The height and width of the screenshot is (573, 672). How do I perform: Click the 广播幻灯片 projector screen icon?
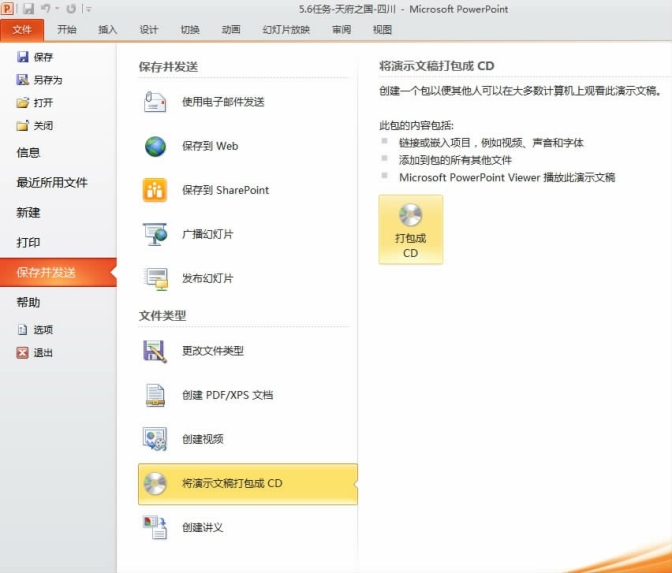155,234
